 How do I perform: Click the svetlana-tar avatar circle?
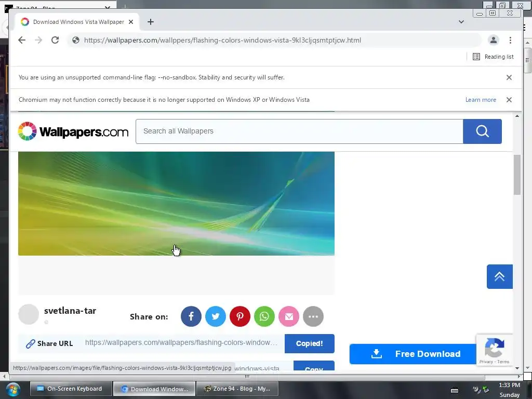click(x=29, y=314)
